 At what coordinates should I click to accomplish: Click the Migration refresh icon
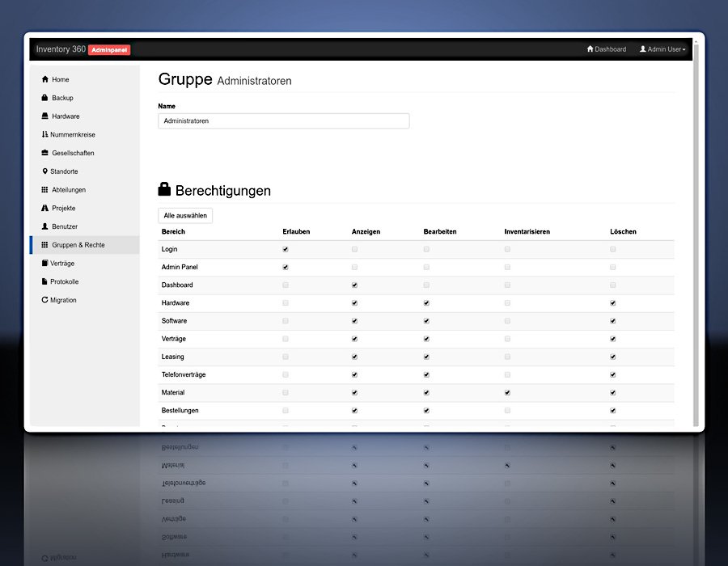pos(45,300)
